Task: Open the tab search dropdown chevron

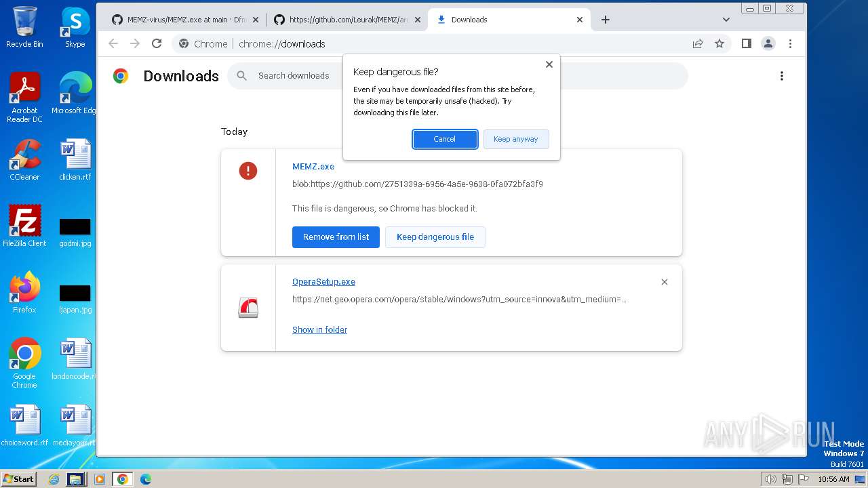Action: pyautogui.click(x=726, y=20)
